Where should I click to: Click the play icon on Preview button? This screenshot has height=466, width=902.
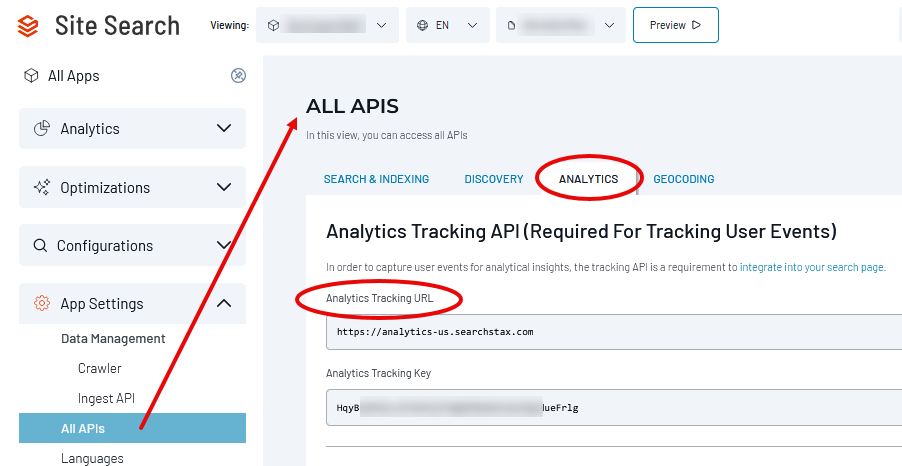pyautogui.click(x=696, y=25)
